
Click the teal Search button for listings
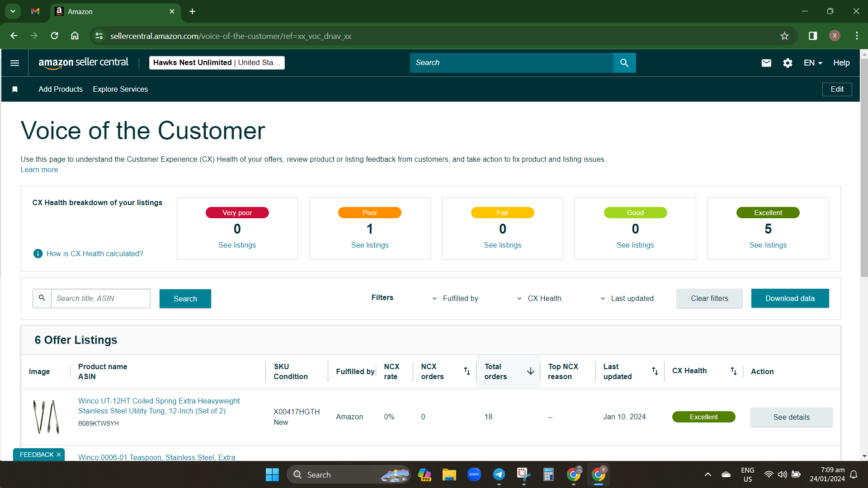click(x=185, y=299)
